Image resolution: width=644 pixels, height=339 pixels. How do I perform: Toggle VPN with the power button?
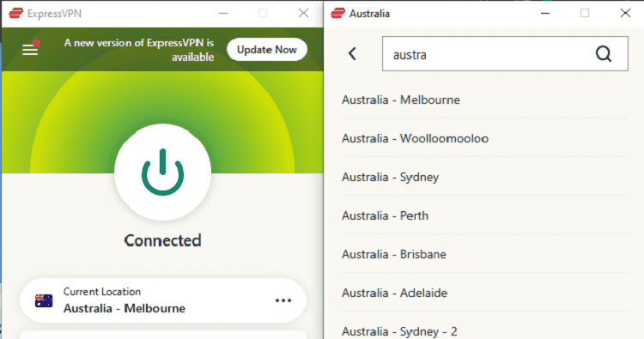point(162,173)
